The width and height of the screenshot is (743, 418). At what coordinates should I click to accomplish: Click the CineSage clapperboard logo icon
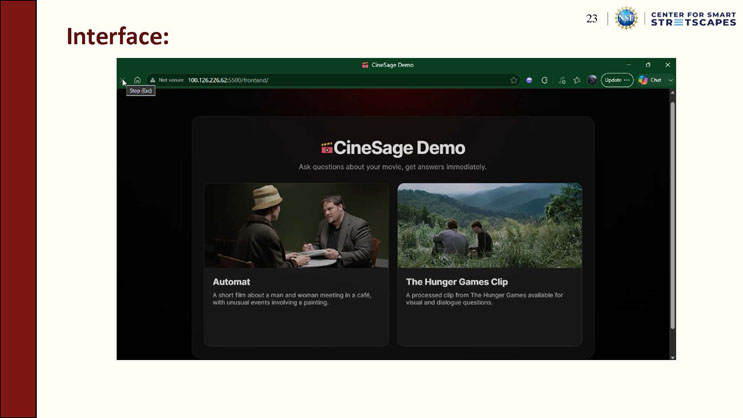326,148
